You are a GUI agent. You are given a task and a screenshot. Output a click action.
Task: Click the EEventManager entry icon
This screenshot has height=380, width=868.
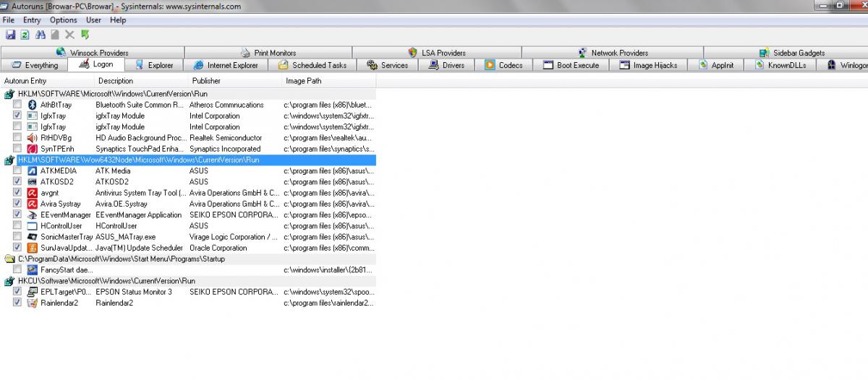click(x=32, y=215)
